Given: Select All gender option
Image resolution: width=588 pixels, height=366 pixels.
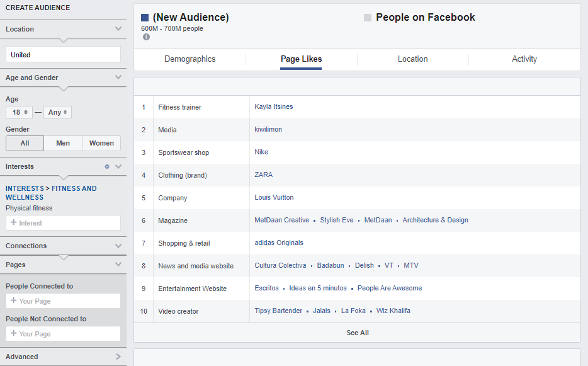Looking at the screenshot, I should (x=25, y=143).
